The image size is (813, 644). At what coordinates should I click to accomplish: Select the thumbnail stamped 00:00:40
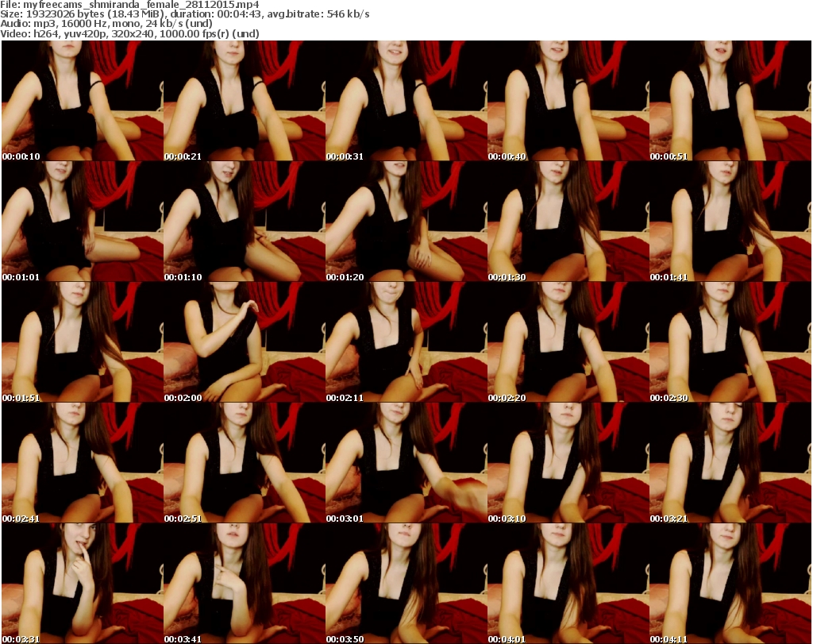(x=568, y=101)
